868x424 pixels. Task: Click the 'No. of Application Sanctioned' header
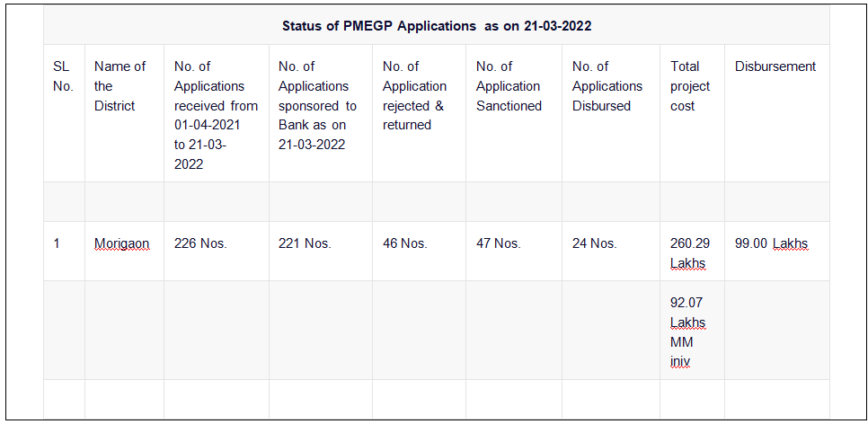[x=514, y=113]
